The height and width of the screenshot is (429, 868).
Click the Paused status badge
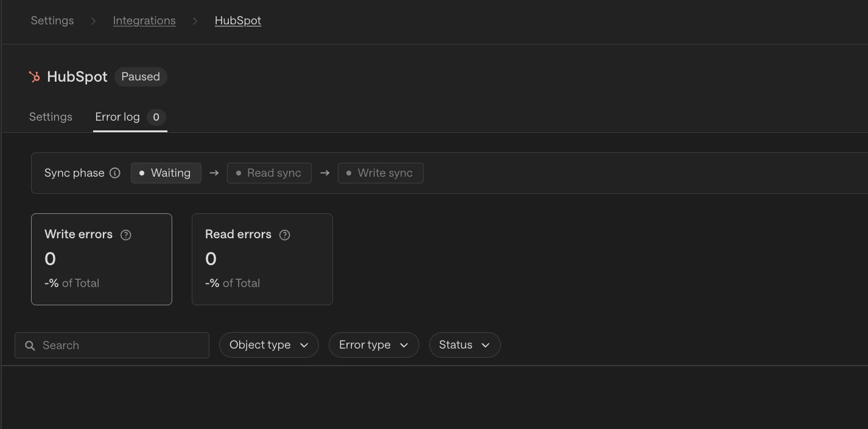pyautogui.click(x=141, y=77)
